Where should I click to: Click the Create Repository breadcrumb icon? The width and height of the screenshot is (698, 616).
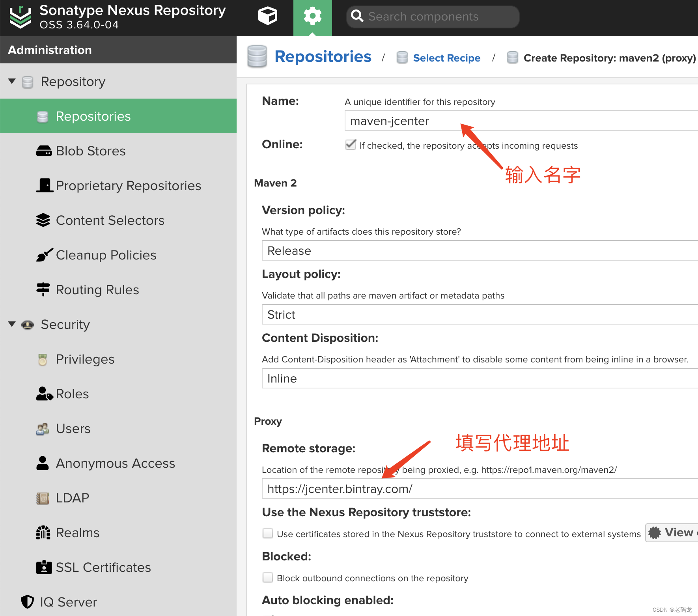pyautogui.click(x=513, y=58)
